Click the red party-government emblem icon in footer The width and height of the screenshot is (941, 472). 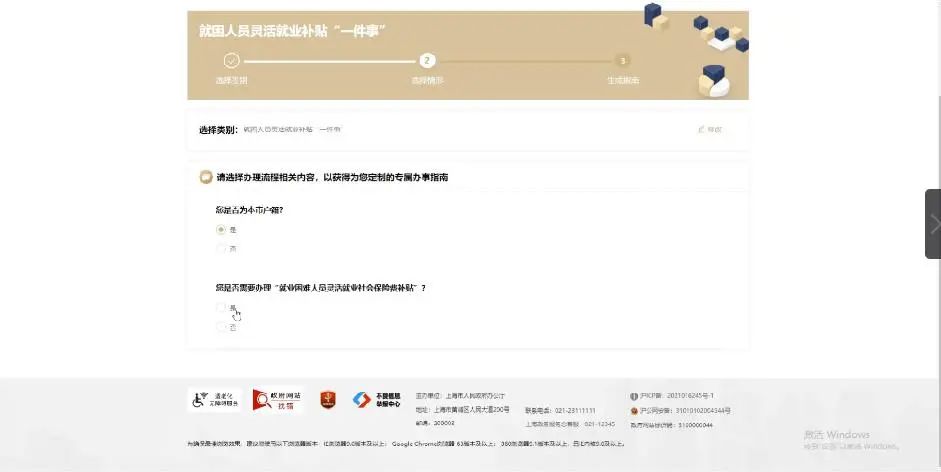pos(327,400)
